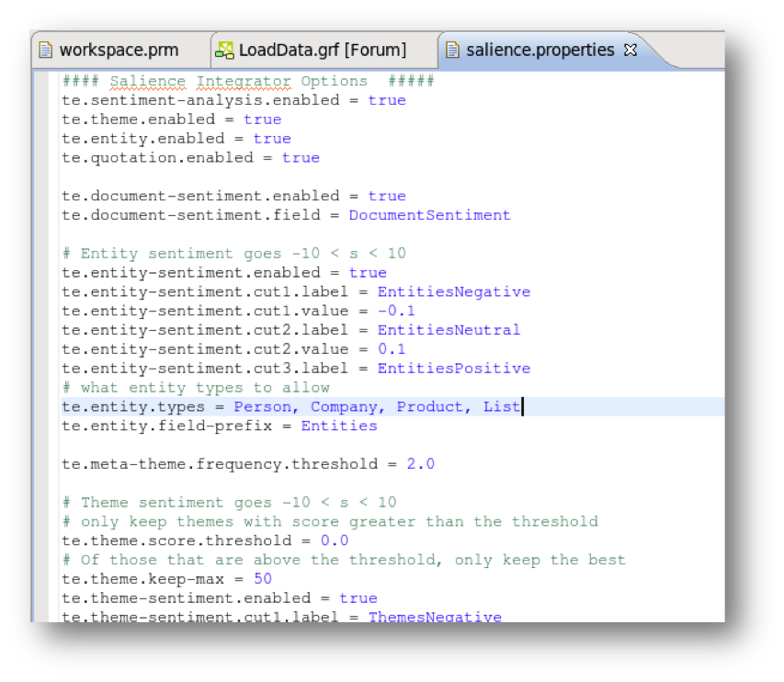Click the ThemesNegative label value
Screen dimensions: 784x682
435,617
